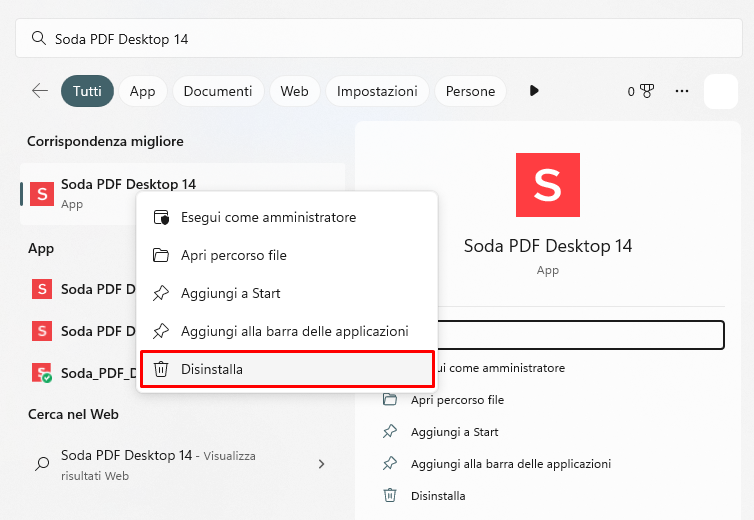This screenshot has width=754, height=520.
Task: Click the shield icon in context menu
Action: pyautogui.click(x=161, y=217)
